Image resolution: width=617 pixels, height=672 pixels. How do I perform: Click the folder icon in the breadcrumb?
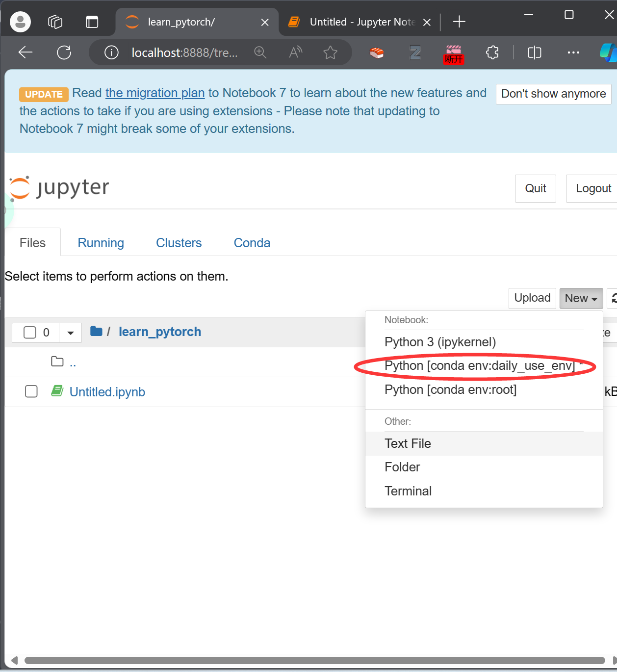pos(96,332)
